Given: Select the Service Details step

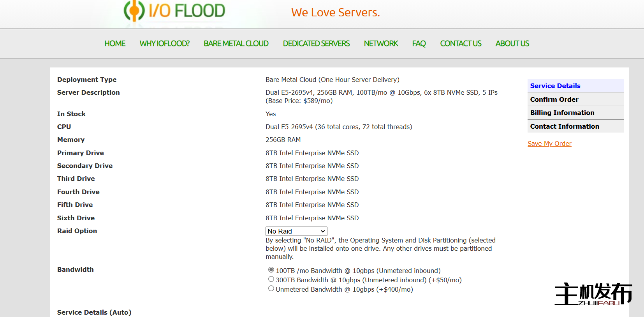Looking at the screenshot, I should 555,86.
